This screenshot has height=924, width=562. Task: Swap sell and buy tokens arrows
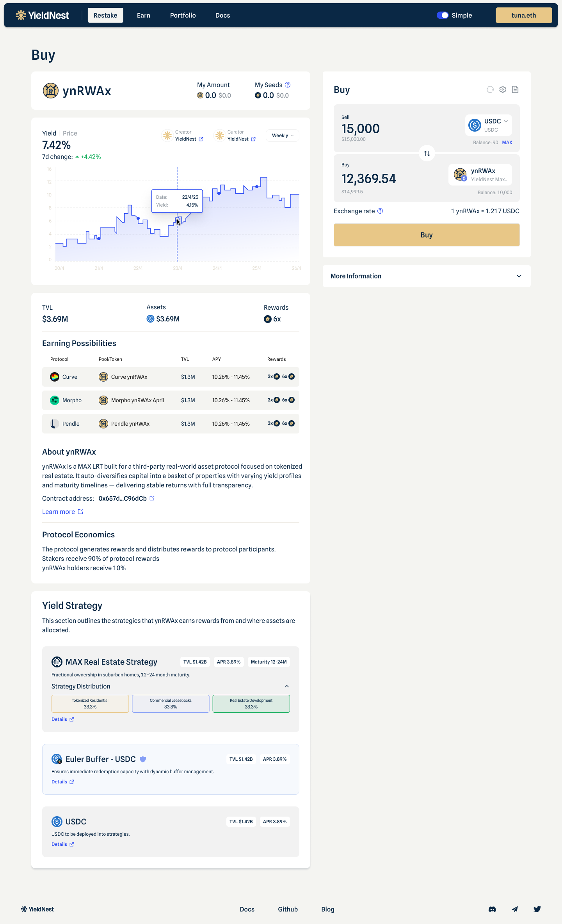[427, 153]
